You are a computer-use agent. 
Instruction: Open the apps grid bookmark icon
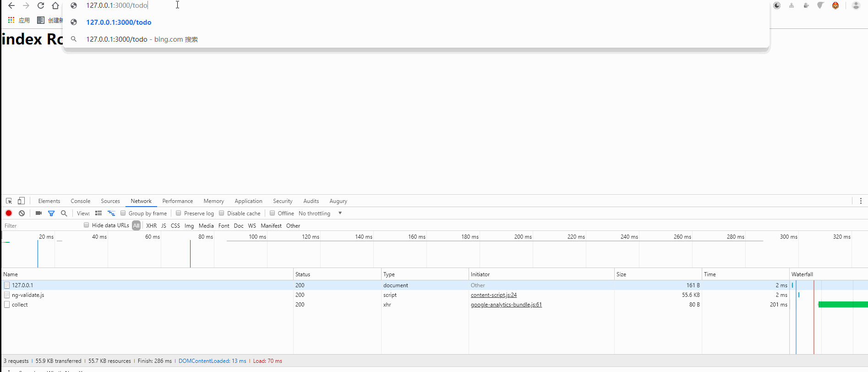(11, 20)
